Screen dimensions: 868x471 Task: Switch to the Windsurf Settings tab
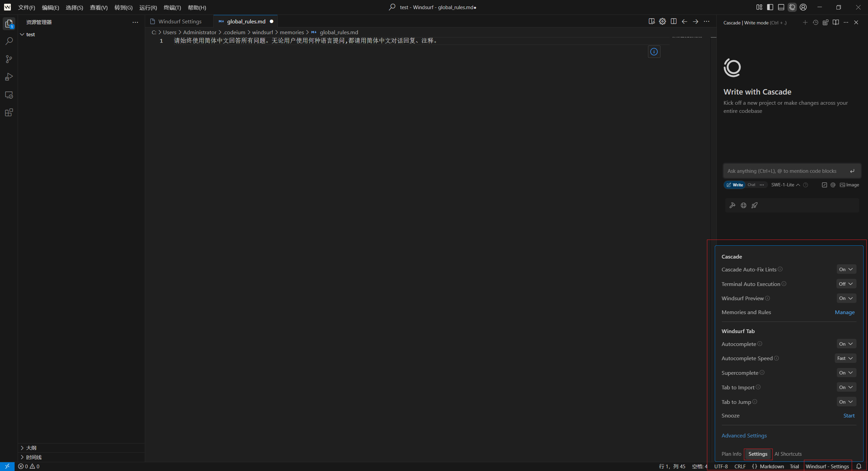click(x=180, y=22)
